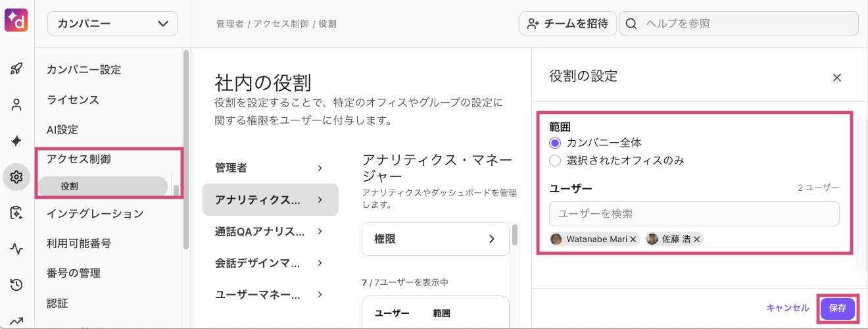Click the 保存 button
This screenshot has width=868, height=329.
(838, 309)
